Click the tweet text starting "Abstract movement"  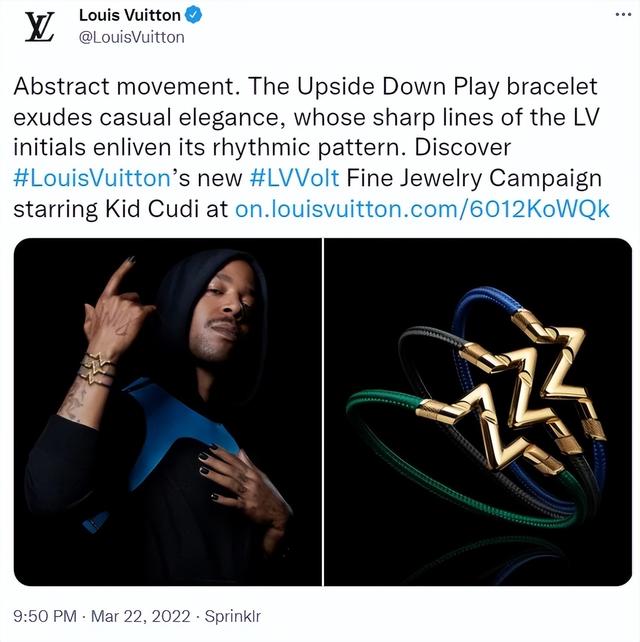pyautogui.click(x=311, y=148)
